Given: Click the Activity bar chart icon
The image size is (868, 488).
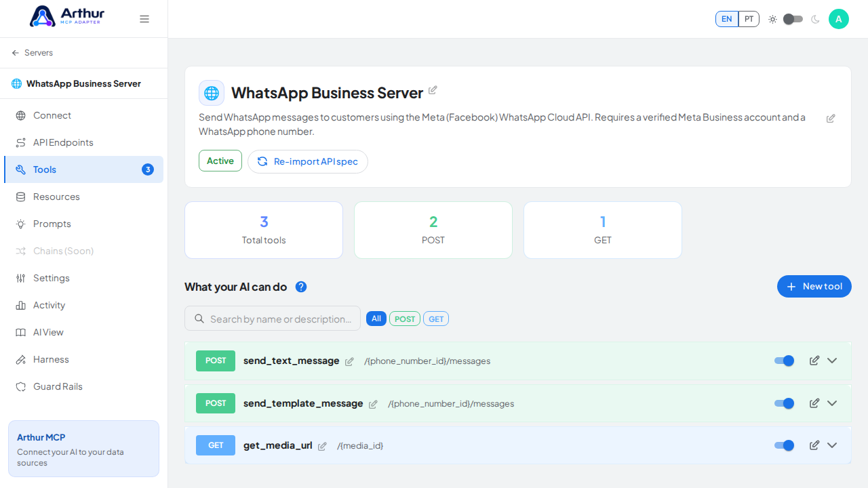Looking at the screenshot, I should (21, 305).
